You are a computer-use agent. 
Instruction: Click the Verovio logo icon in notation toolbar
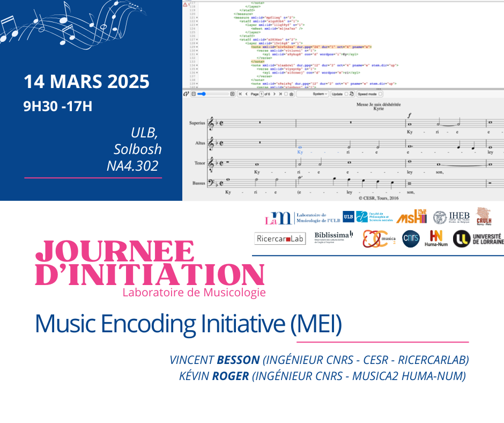click(x=186, y=94)
